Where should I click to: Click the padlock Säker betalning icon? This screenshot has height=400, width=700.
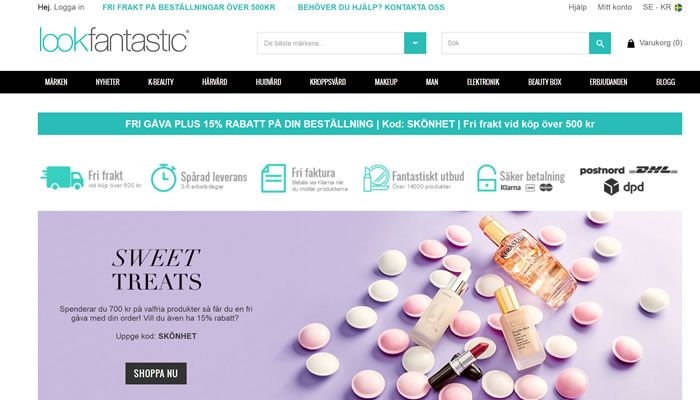[x=486, y=178]
